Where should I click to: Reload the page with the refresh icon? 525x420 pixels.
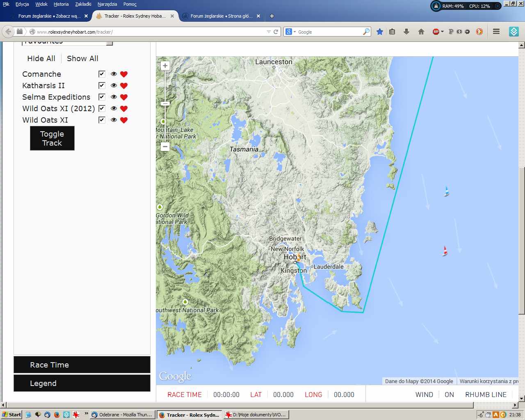pos(276,32)
